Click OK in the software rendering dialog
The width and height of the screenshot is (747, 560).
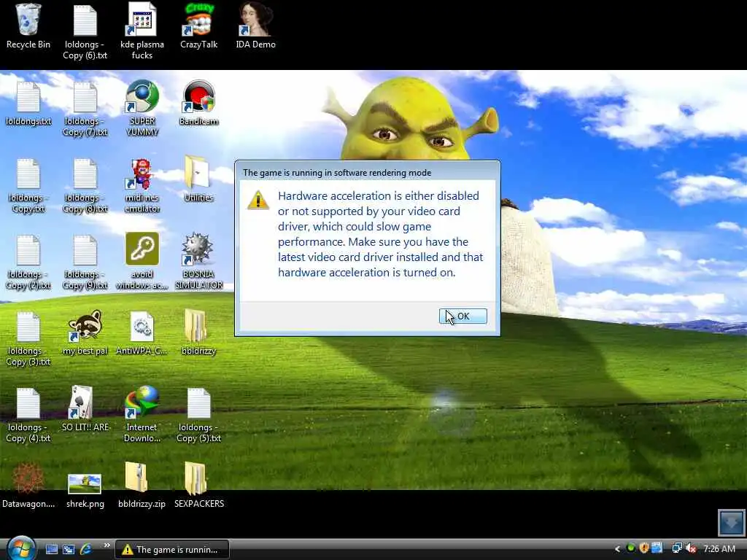[x=462, y=316]
